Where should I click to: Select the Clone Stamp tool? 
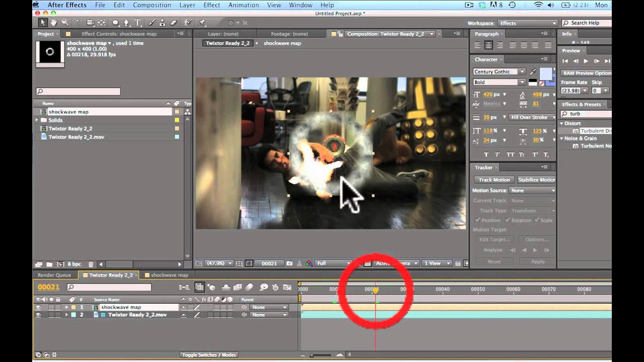(x=163, y=23)
